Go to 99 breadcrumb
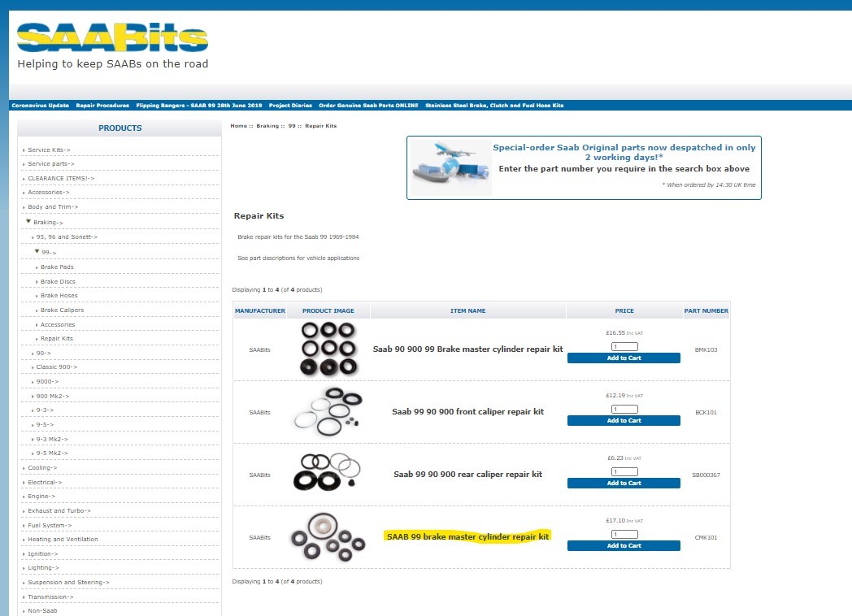 (292, 126)
